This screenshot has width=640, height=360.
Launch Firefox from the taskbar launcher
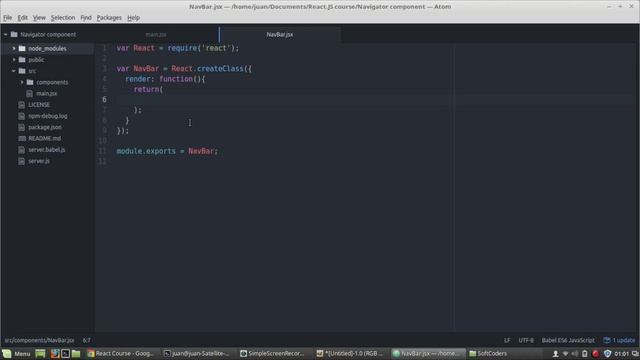[55, 353]
